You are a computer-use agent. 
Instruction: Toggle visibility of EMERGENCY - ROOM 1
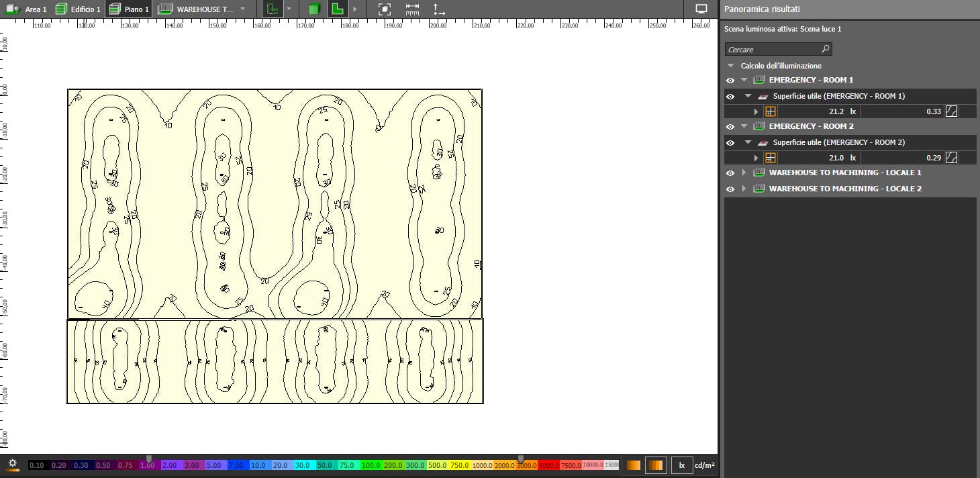point(730,80)
